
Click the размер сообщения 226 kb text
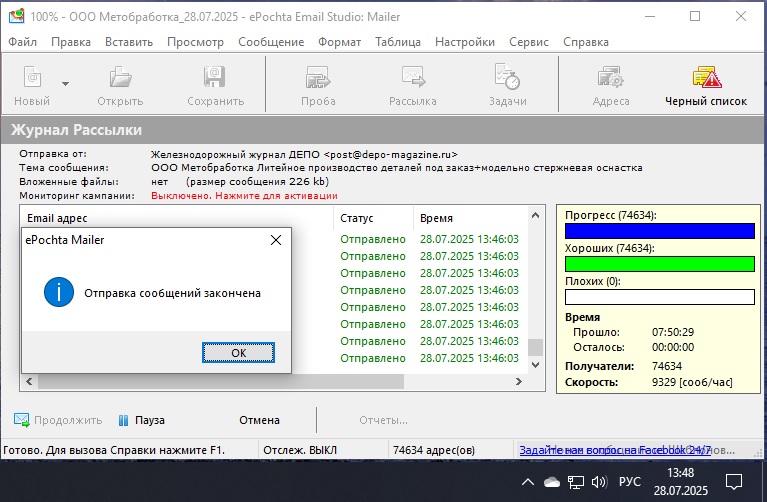pyautogui.click(x=257, y=182)
